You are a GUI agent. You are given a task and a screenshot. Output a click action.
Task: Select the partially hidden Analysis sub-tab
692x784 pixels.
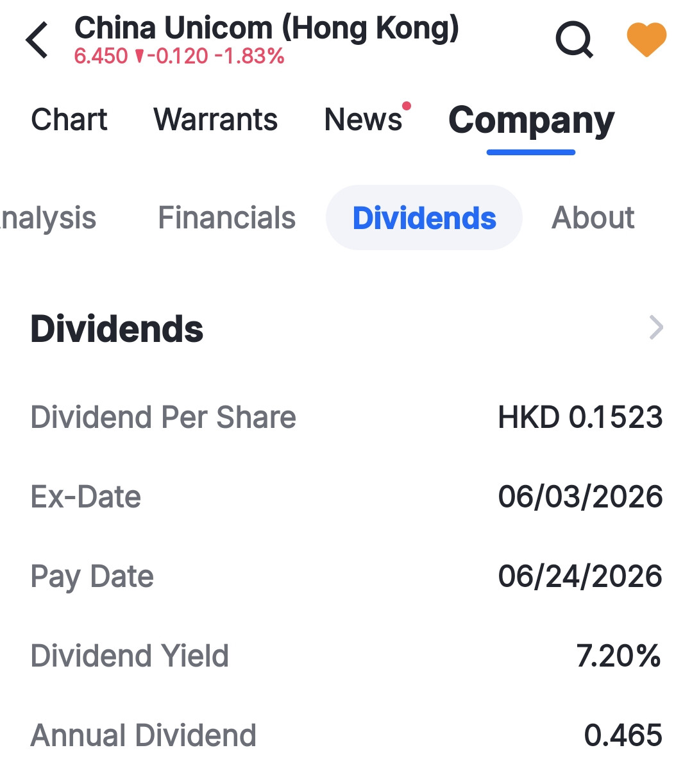coord(48,218)
